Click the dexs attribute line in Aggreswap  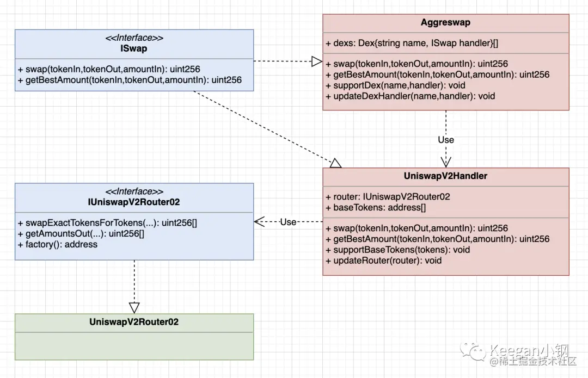pos(412,43)
